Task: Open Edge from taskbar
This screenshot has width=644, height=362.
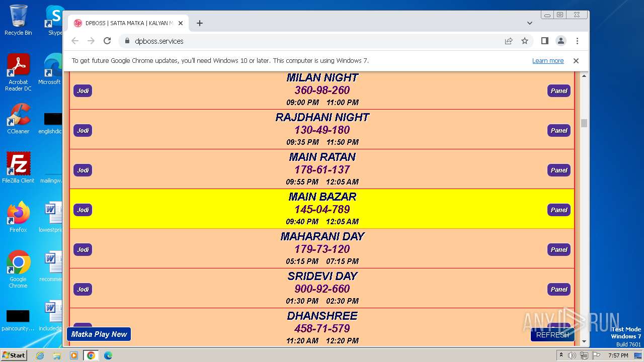Action: pos(108,355)
